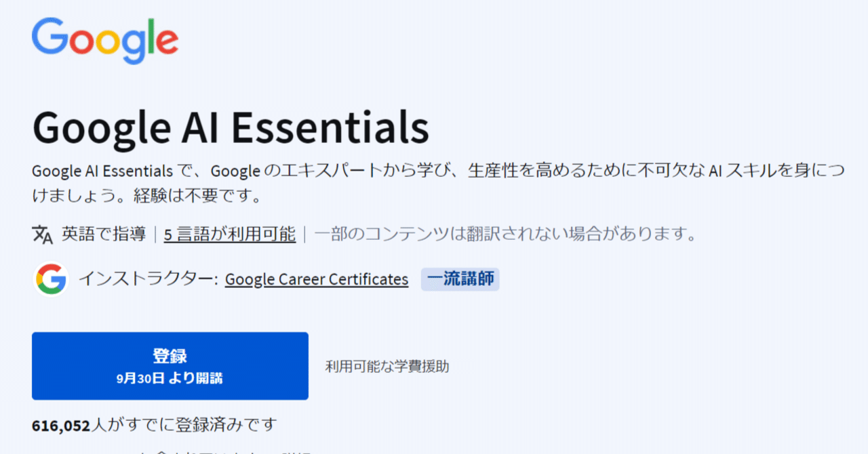Screen dimensions: 868x454
Task: Tap the language availability indicator icon
Action: pos(41,234)
